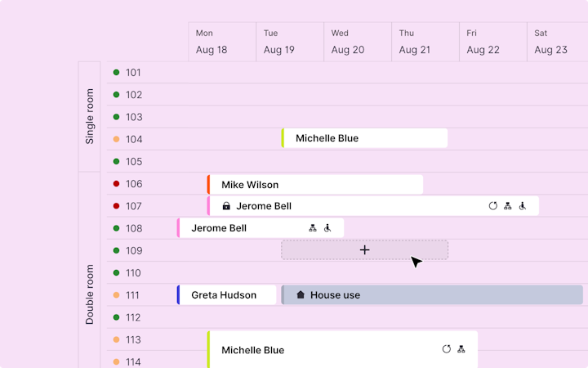Collapse the Double room group
Image resolution: width=588 pixels, height=368 pixels.
pyautogui.click(x=90, y=294)
